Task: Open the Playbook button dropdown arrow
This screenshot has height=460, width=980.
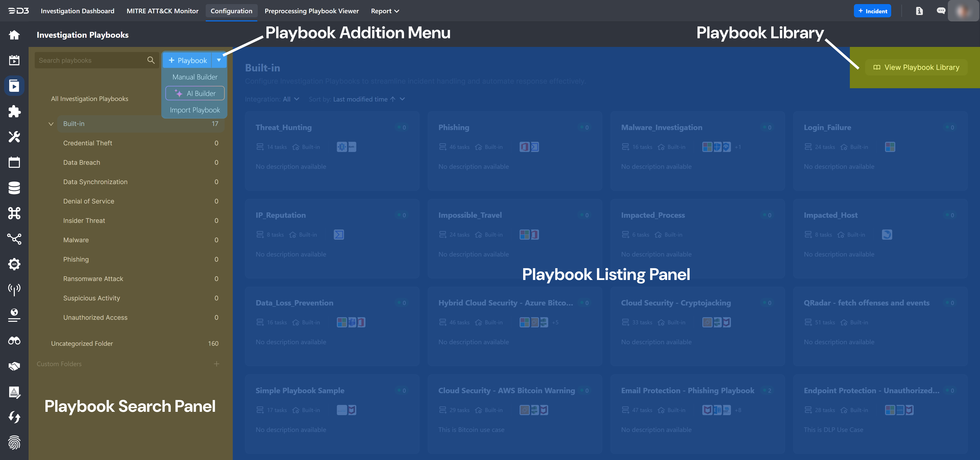Action: 219,60
